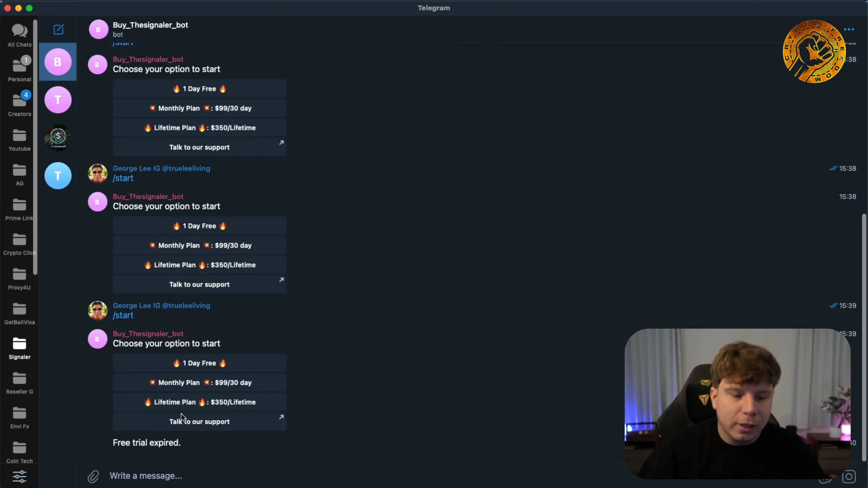This screenshot has height=488, width=868.
Task: Select 1 Day Free in the topmost bot message
Action: (x=199, y=89)
